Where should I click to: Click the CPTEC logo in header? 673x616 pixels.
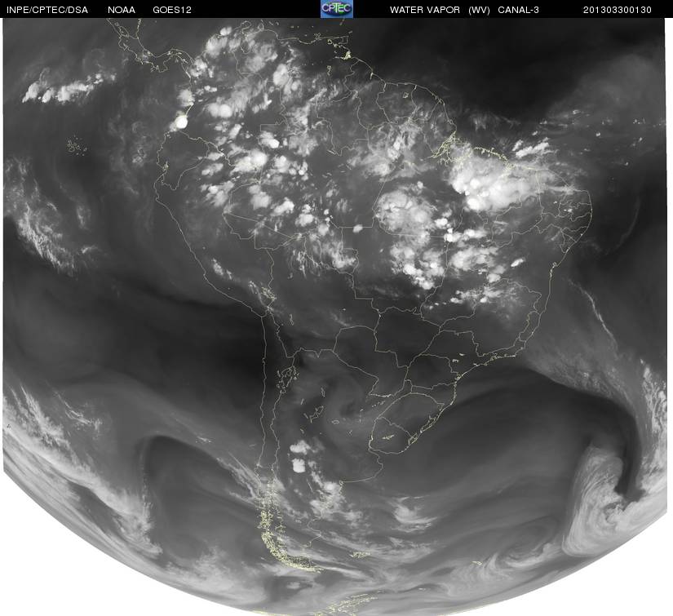pos(337,9)
